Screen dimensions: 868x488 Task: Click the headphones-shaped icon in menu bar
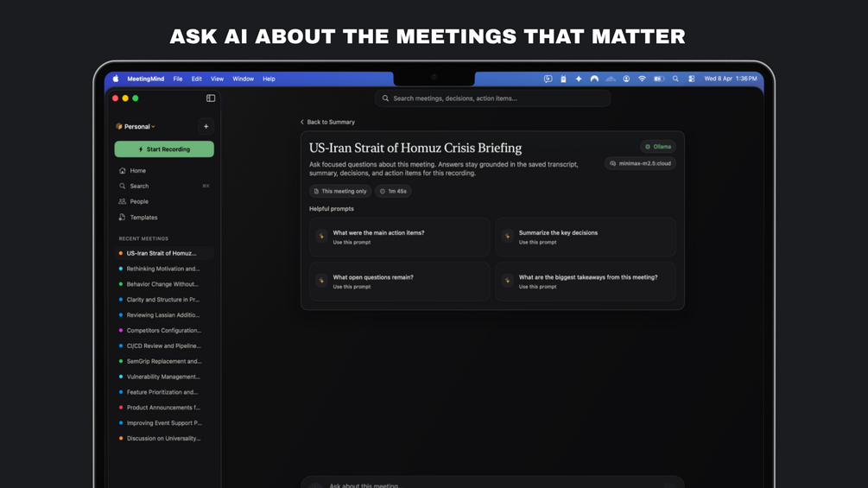594,79
